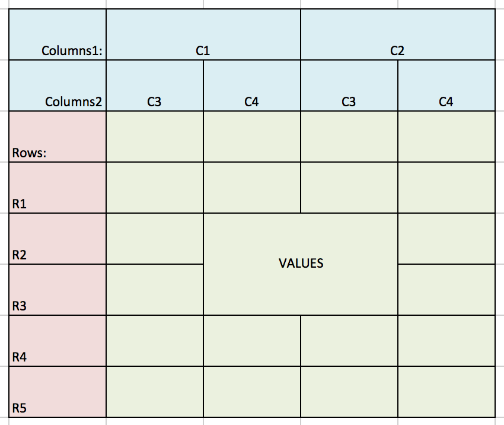Image resolution: width=504 pixels, height=425 pixels.
Task: Click the "Rows:" label cell
Action: tap(58, 137)
